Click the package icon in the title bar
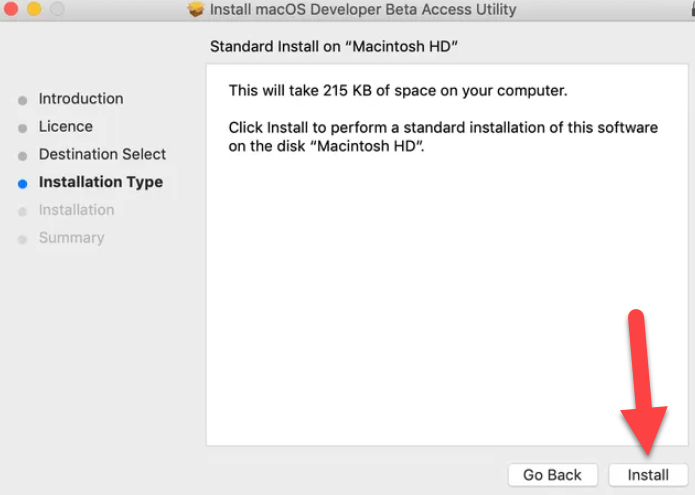The height and width of the screenshot is (495, 695). point(196,10)
